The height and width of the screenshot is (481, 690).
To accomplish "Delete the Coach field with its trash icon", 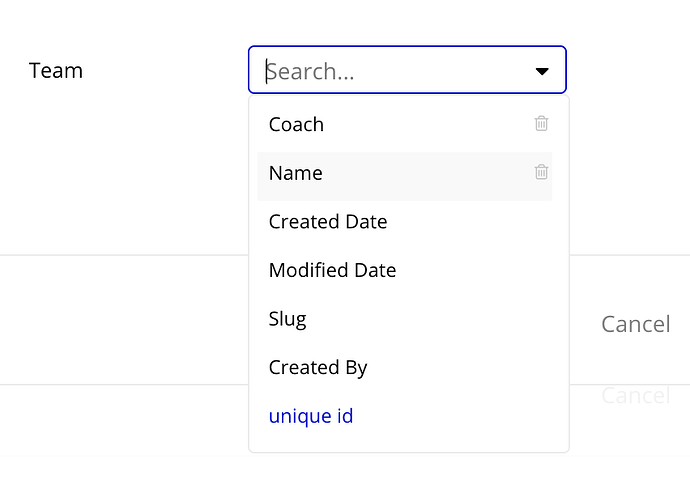I will [x=541, y=124].
